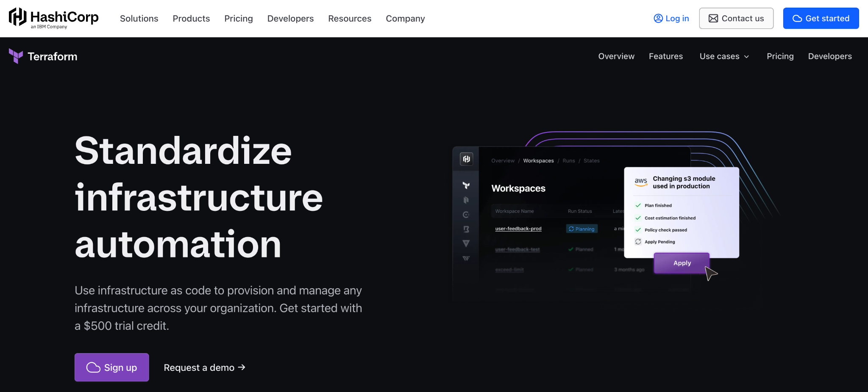Click the Terraform product name text

(x=53, y=56)
